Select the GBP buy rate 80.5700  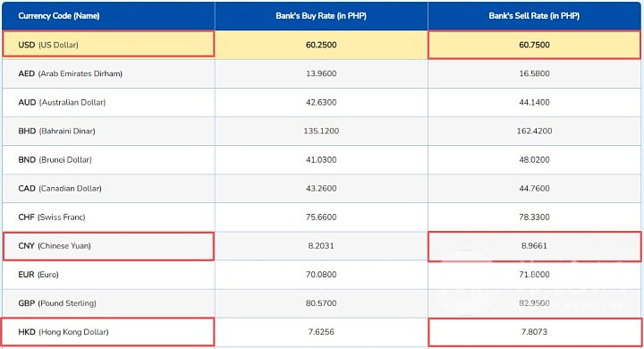pyautogui.click(x=321, y=303)
